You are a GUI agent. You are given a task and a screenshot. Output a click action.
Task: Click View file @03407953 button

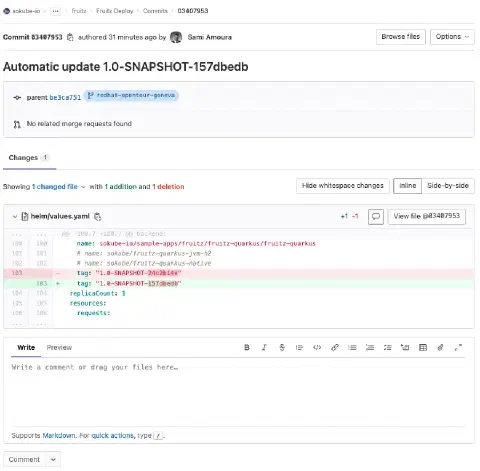tap(427, 216)
